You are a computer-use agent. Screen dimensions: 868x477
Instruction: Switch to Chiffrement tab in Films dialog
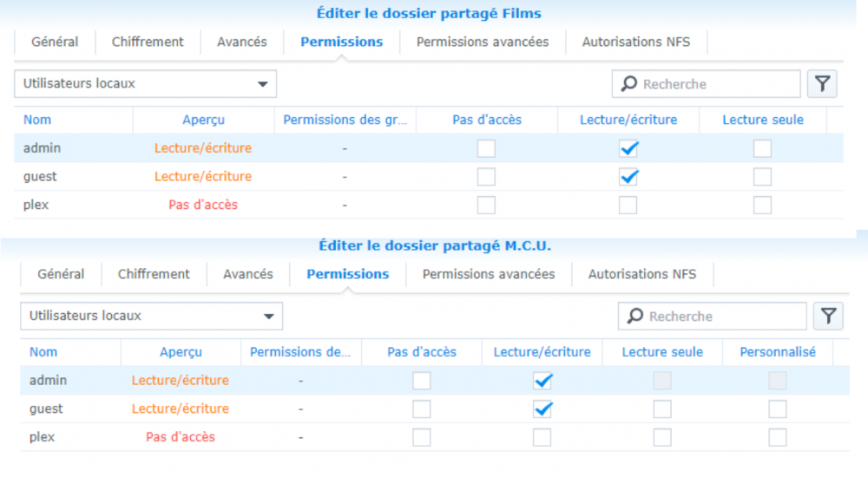tap(148, 42)
